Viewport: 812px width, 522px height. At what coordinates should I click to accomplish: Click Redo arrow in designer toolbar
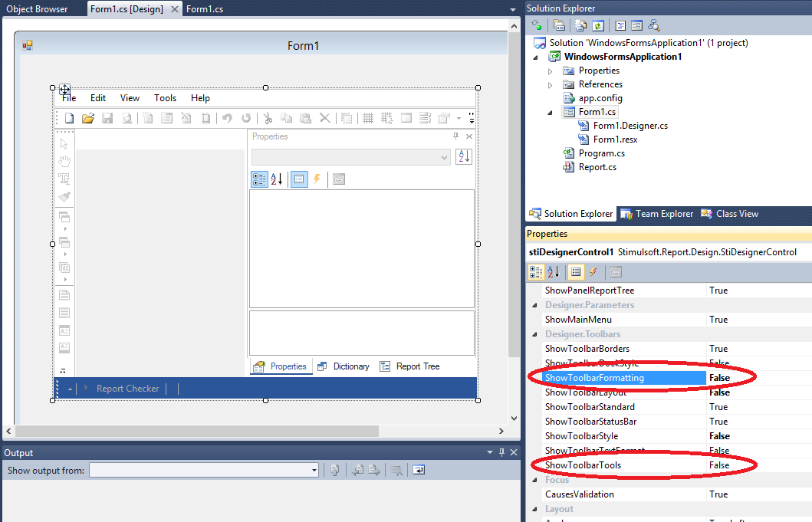(246, 118)
